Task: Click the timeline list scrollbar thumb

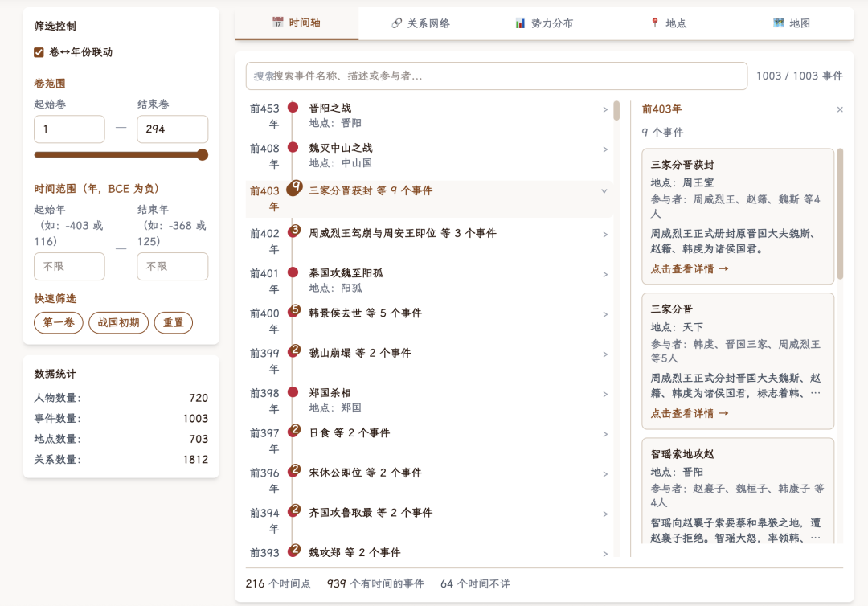Action: point(616,111)
